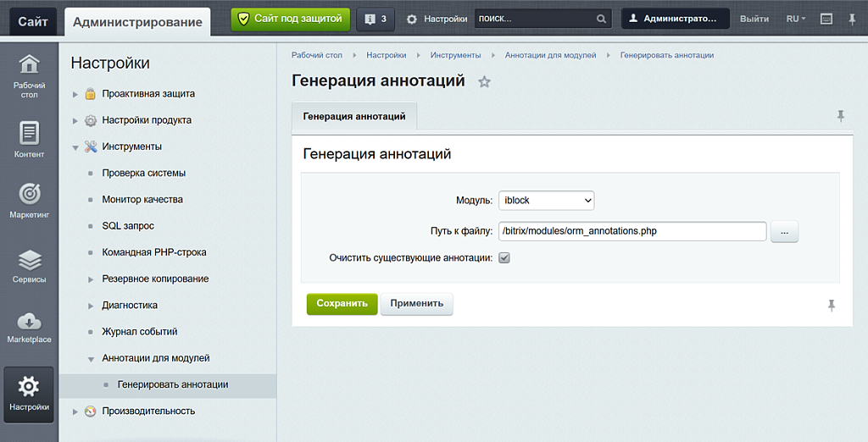The width and height of the screenshot is (868, 442).
Task: Open SQL запрос in the tree
Action: [127, 226]
